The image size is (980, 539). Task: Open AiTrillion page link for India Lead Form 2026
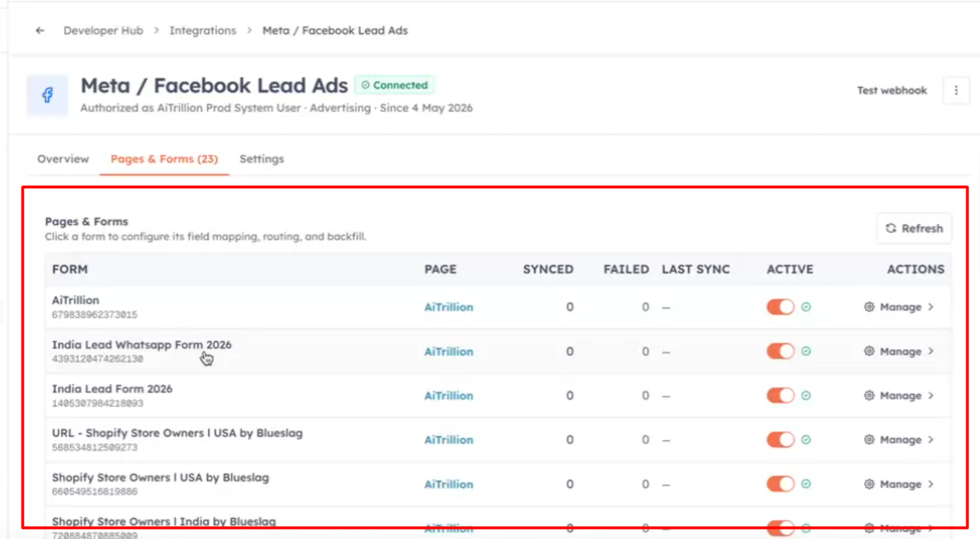[x=448, y=396]
